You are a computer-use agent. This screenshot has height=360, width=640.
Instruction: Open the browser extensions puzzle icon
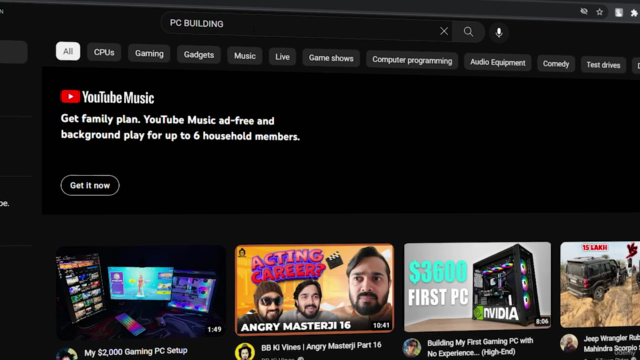[x=634, y=13]
